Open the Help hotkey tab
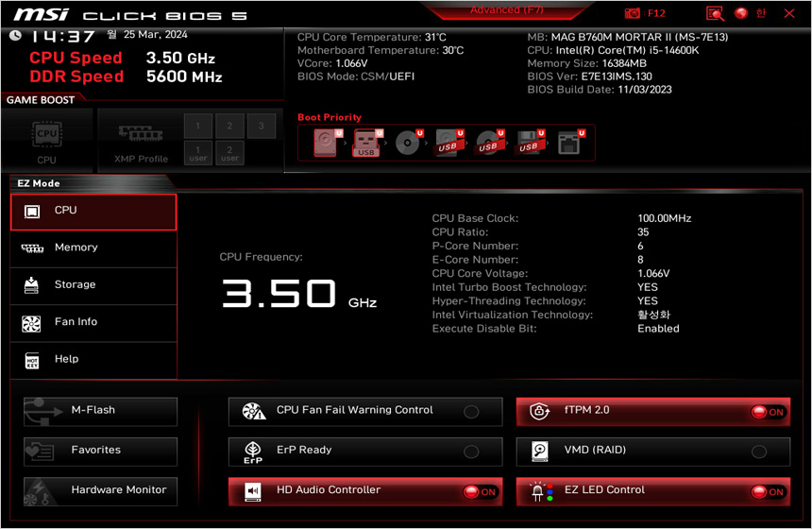 (93, 361)
